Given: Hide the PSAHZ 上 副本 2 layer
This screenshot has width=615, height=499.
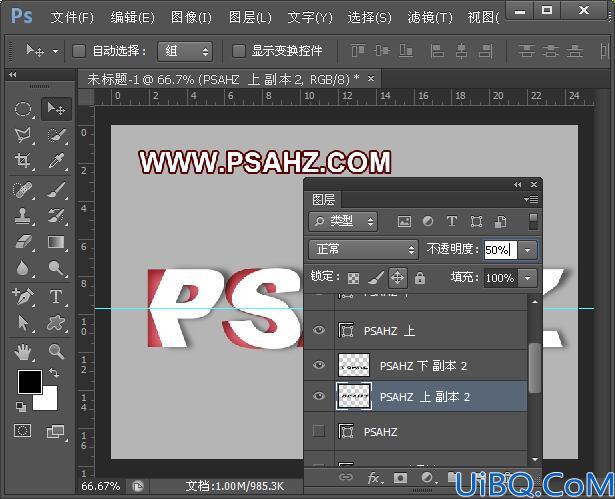Looking at the screenshot, I should [319, 396].
